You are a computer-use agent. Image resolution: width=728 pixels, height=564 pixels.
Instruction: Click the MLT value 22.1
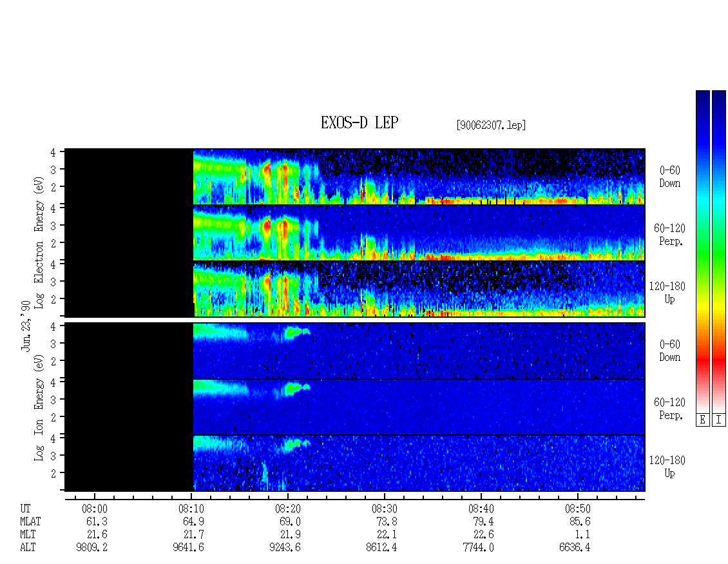(x=387, y=535)
